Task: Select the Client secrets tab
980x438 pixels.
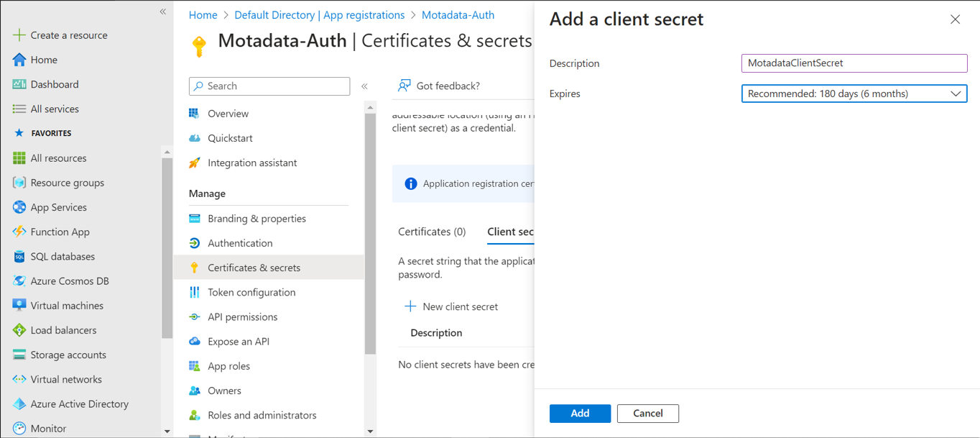Action: coord(510,232)
